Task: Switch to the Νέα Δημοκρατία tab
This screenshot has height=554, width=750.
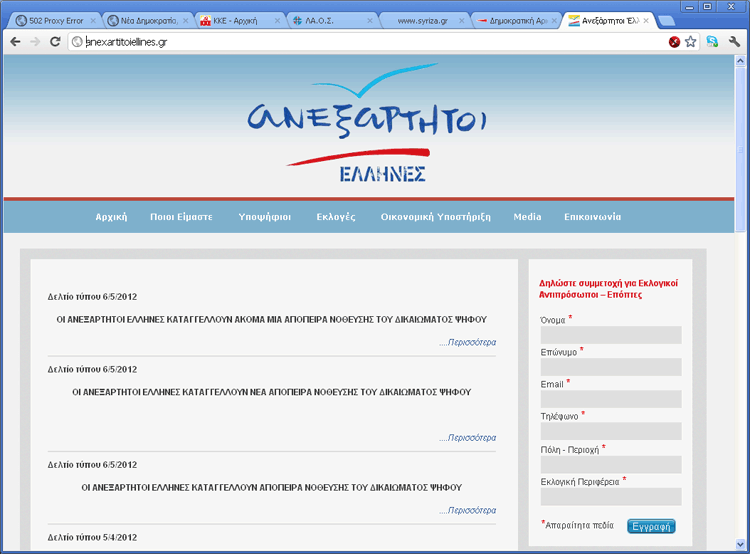Action: (146, 21)
